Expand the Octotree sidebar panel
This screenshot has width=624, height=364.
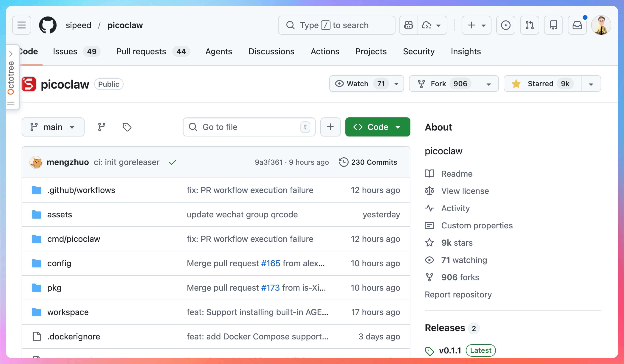pyautogui.click(x=11, y=53)
